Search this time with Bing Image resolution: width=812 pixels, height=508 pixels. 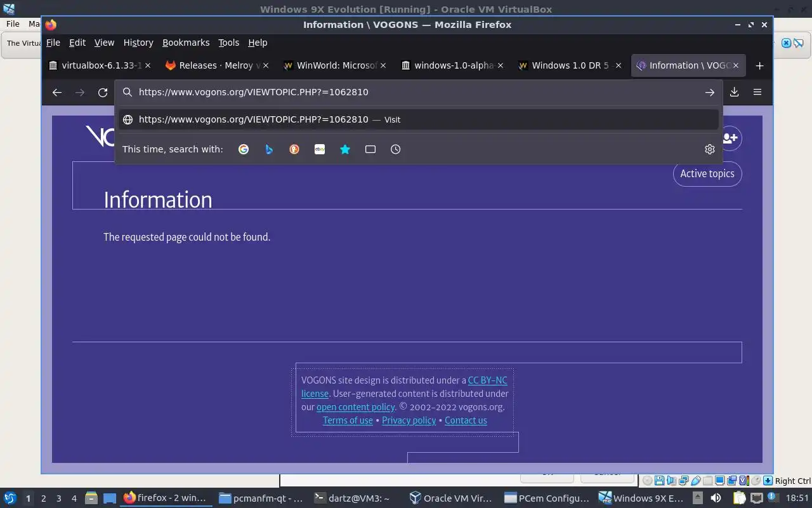pos(269,149)
